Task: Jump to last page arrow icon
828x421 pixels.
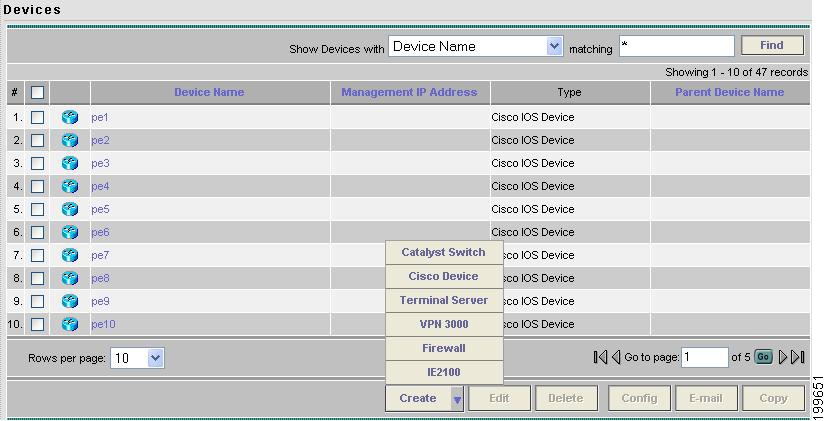Action: tap(798, 357)
